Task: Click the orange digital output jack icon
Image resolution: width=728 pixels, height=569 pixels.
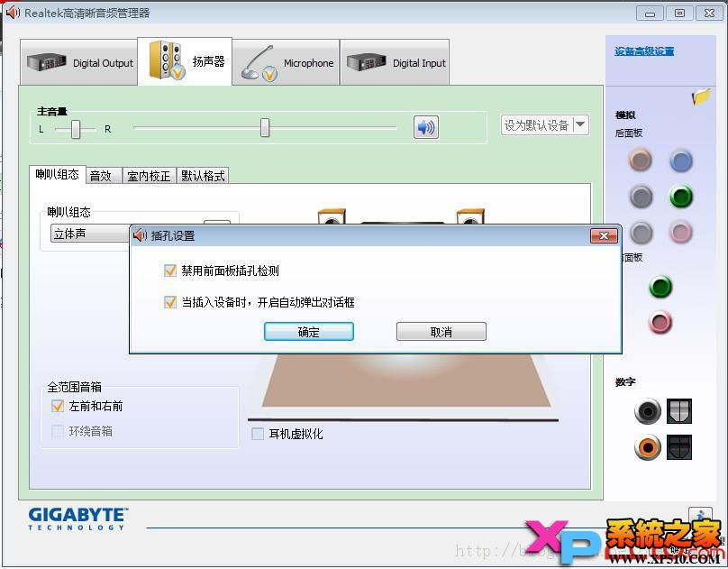Action: coord(649,447)
